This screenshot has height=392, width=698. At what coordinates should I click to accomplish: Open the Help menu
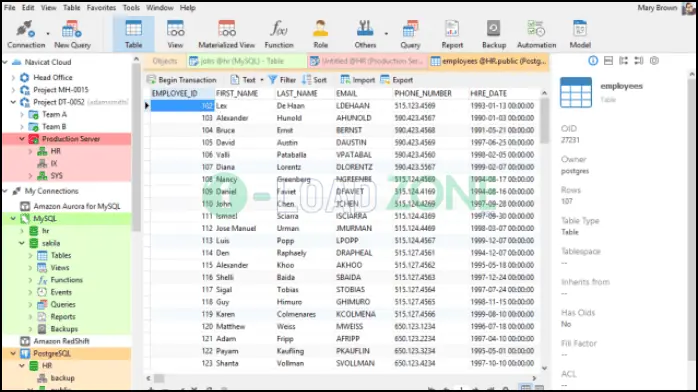(x=187, y=8)
